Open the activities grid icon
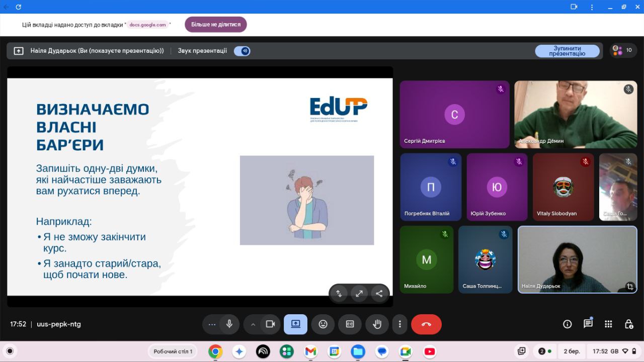This screenshot has width=644, height=362. tap(608, 324)
